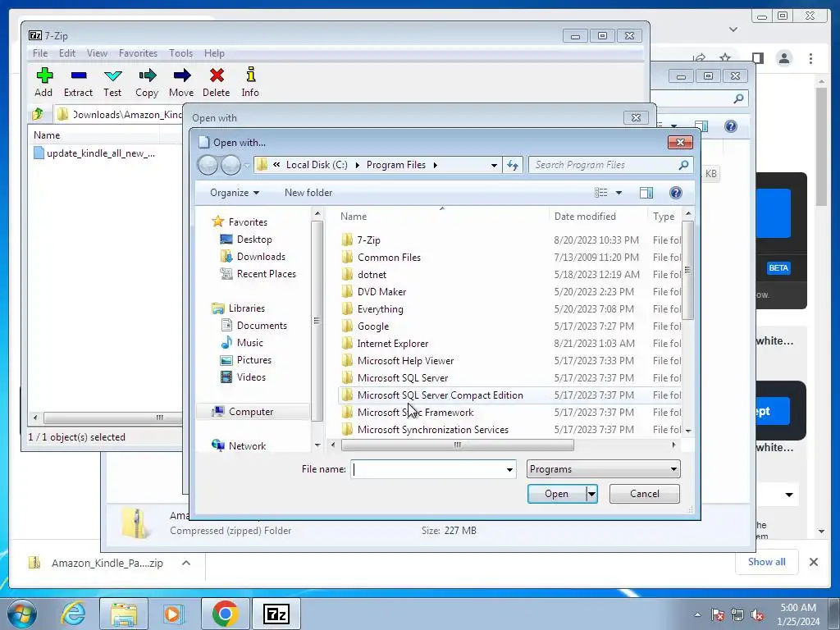Click the change view icon
Image resolution: width=840 pixels, height=630 pixels.
pyautogui.click(x=601, y=193)
